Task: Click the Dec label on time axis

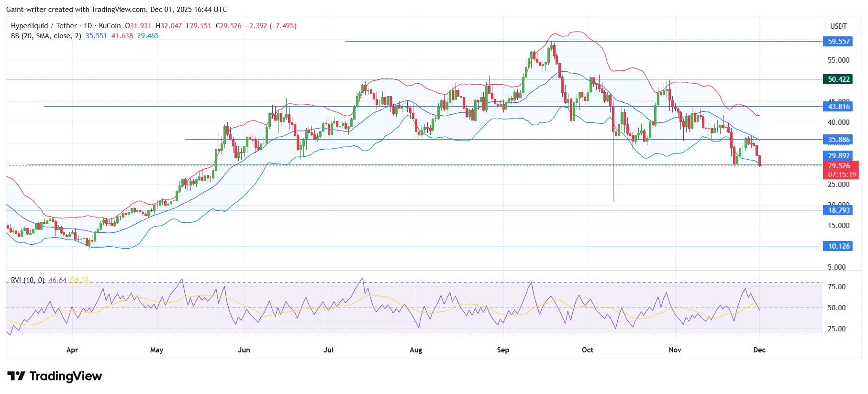Action: (x=759, y=350)
